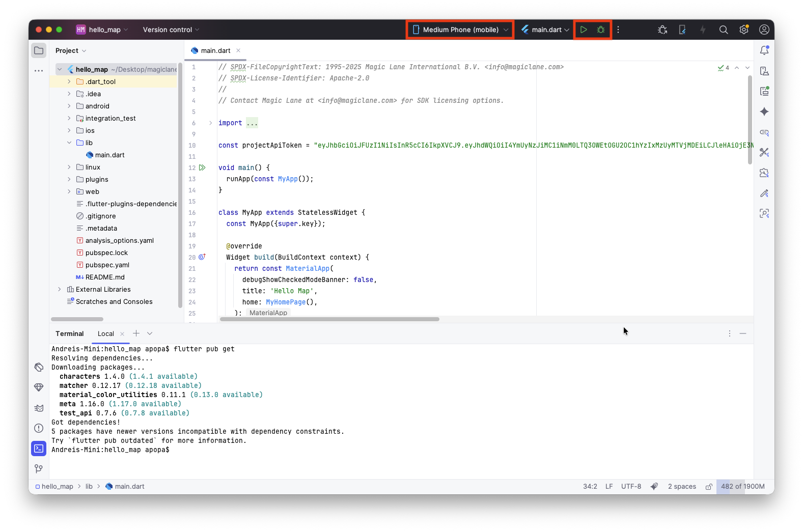
Task: Open the Problems tool window icon
Action: tap(39, 428)
